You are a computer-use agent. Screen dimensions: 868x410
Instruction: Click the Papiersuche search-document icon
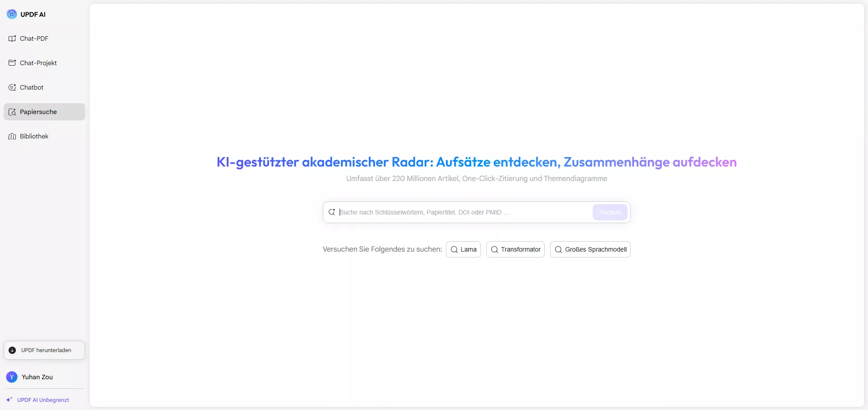coord(12,112)
